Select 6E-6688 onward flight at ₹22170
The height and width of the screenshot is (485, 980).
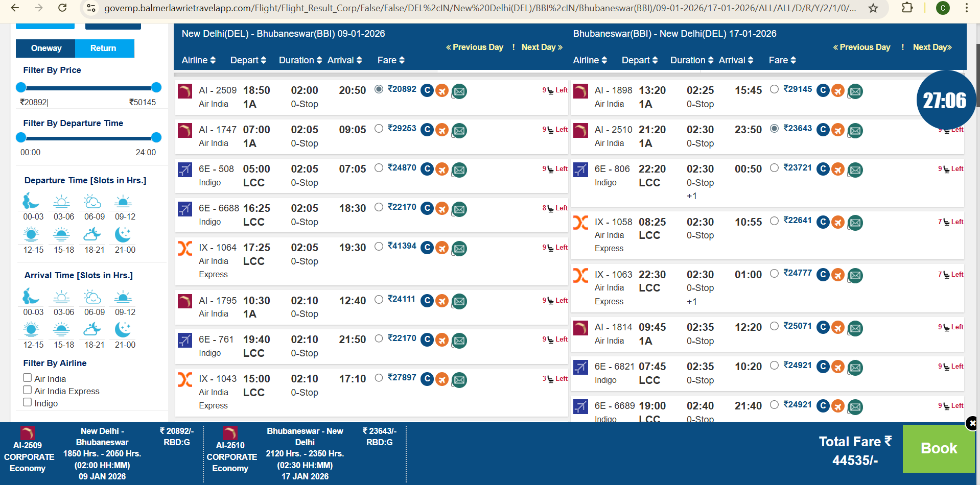(x=379, y=207)
